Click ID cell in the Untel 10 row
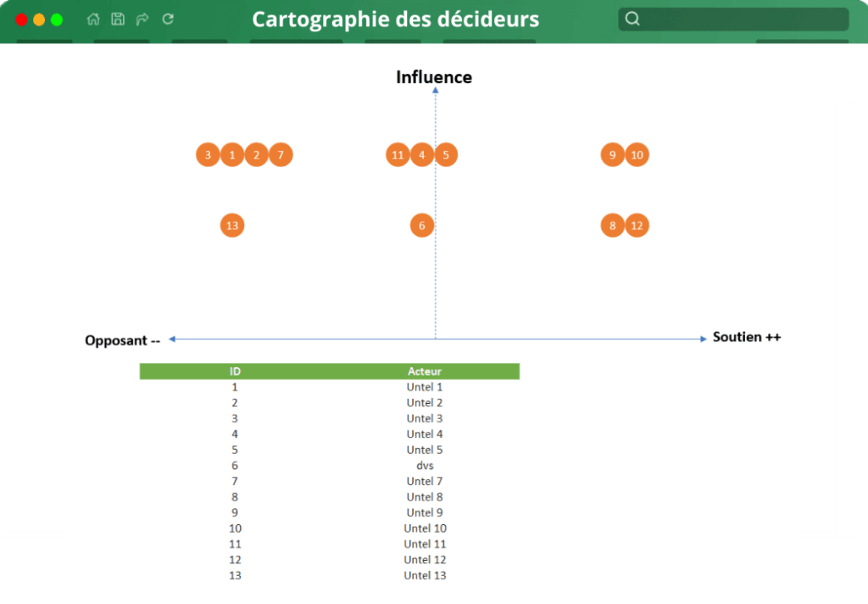 point(235,528)
